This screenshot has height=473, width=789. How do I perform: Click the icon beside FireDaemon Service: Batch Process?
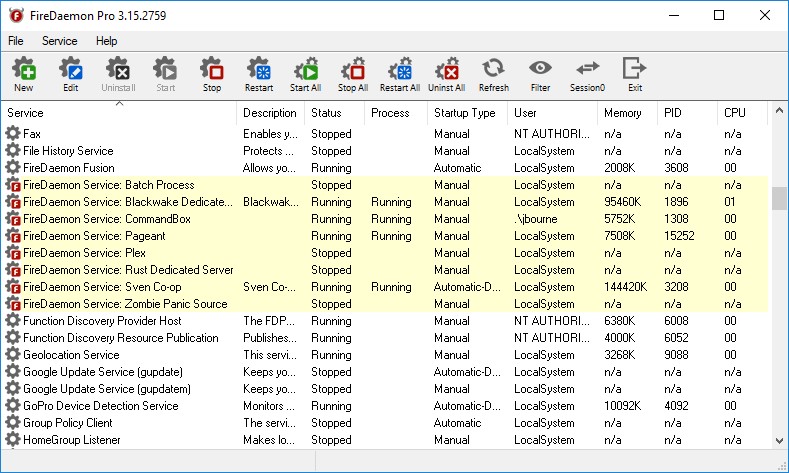[x=13, y=185]
